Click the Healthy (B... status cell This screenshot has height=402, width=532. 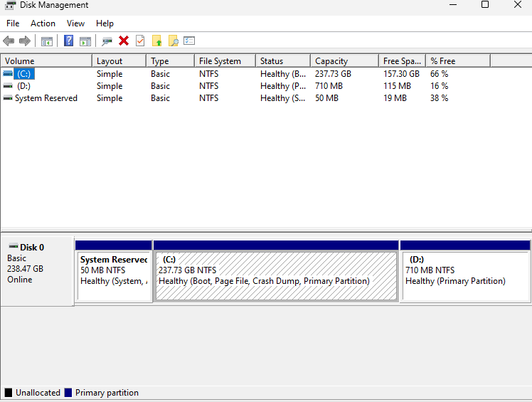[283, 74]
